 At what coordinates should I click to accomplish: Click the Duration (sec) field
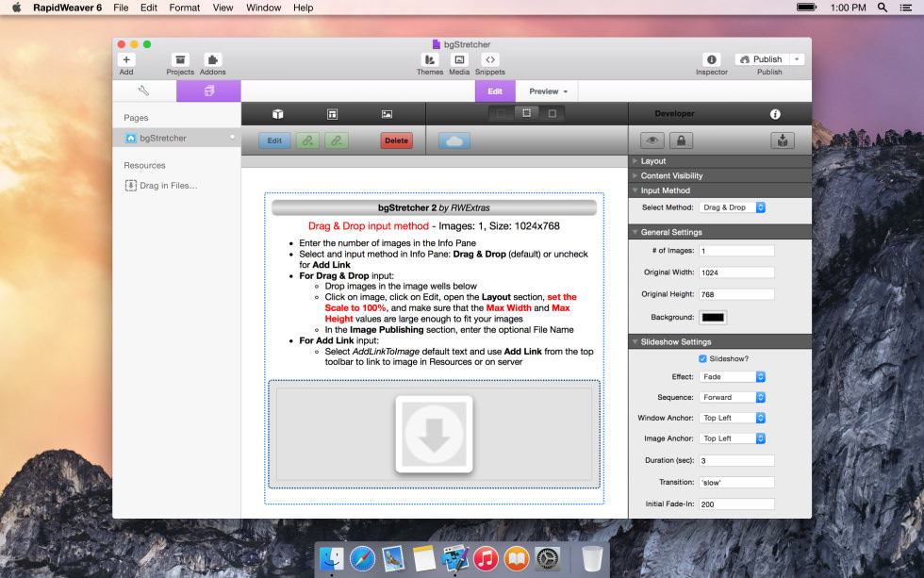click(x=736, y=460)
